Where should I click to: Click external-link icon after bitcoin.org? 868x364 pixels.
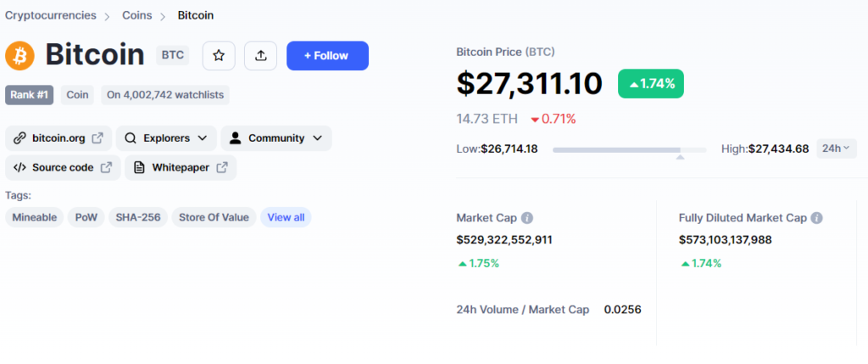click(97, 138)
